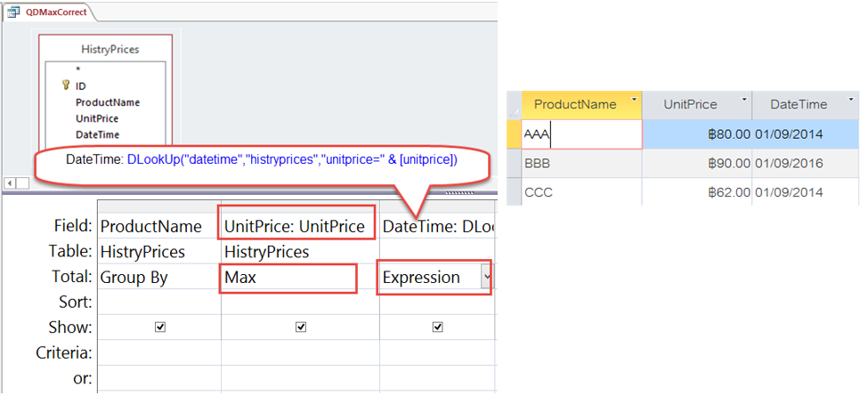868x396 pixels.
Task: Toggle the Show checkbox under DateTime column
Action: tap(437, 327)
